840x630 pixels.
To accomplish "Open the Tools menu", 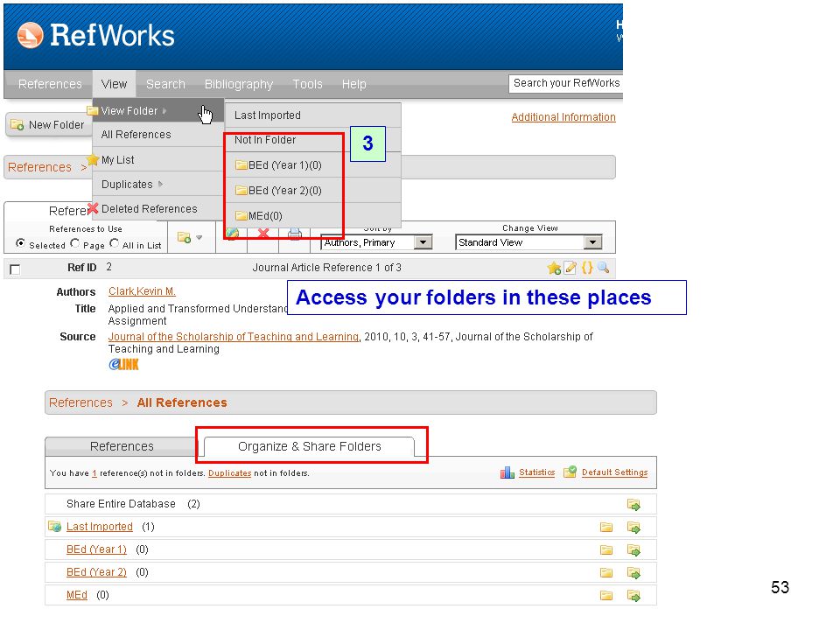I will (x=307, y=84).
